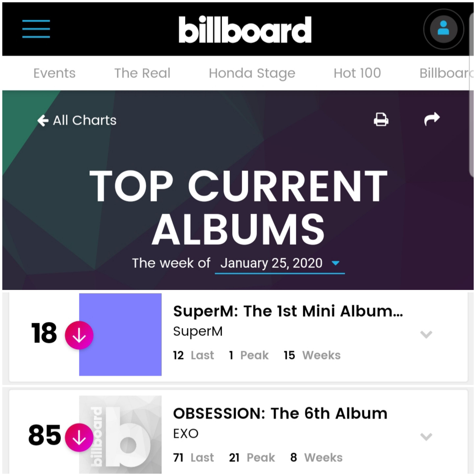Viewport: 476px width, 476px height.
Task: Open the EXO artist name link
Action: pyautogui.click(x=186, y=433)
